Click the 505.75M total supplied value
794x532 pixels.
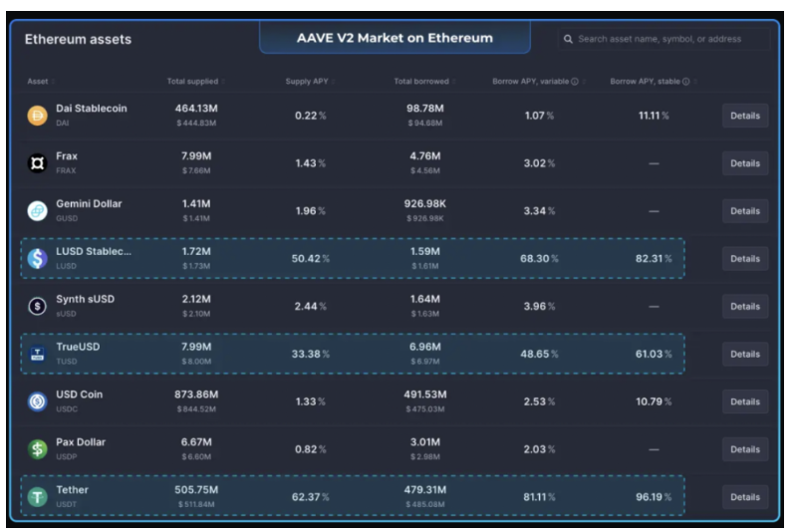196,489
